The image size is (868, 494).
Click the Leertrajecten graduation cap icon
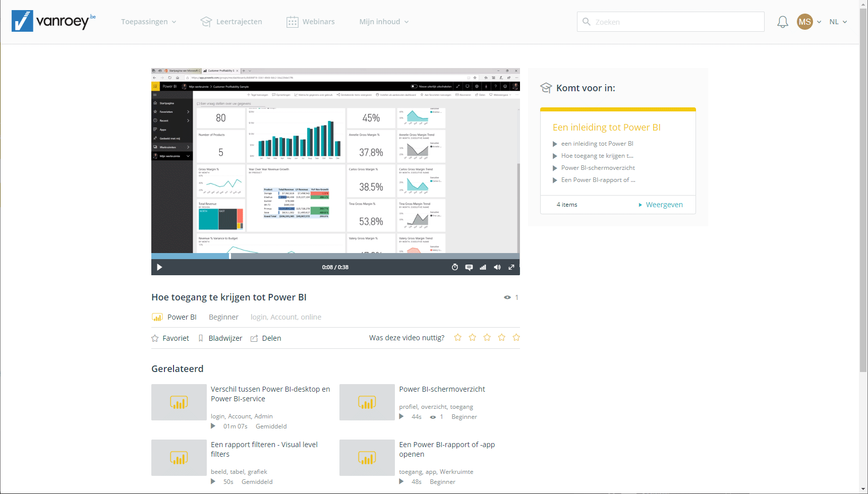point(206,22)
